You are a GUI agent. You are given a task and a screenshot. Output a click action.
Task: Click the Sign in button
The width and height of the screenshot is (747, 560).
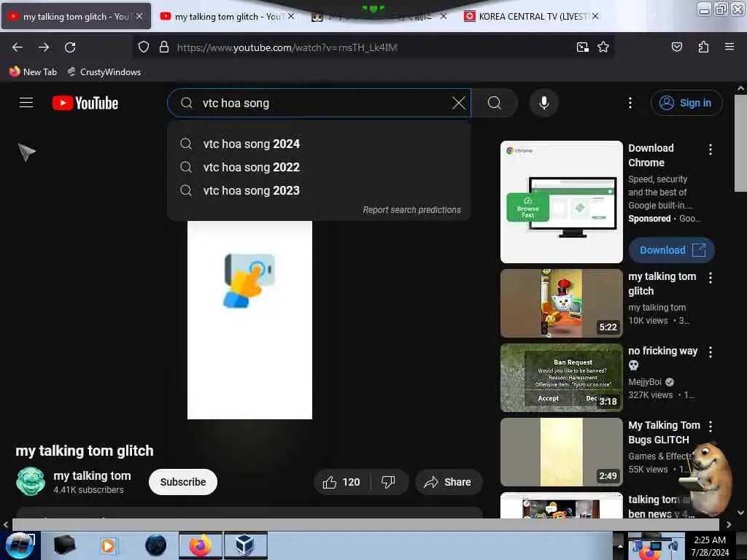point(686,103)
